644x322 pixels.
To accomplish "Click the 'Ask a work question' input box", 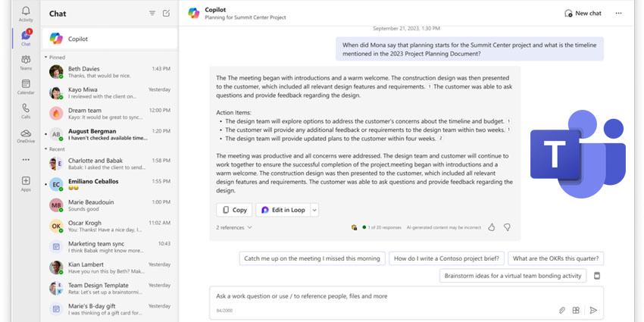I will [407, 303].
